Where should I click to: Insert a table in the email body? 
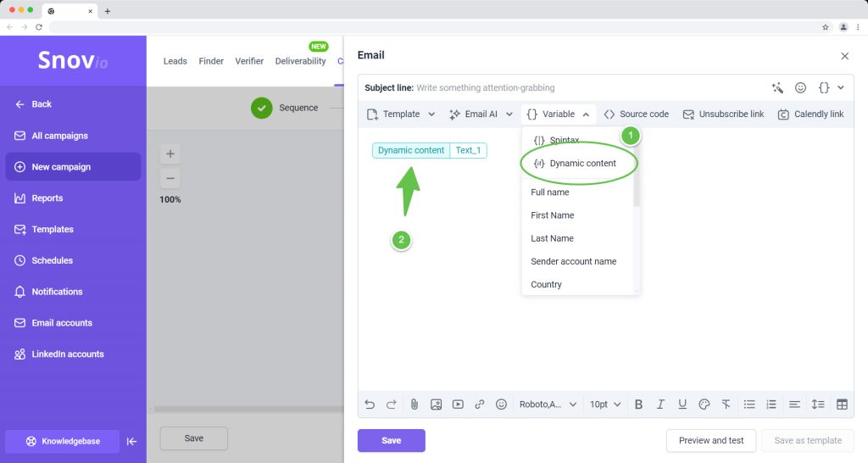(842, 404)
